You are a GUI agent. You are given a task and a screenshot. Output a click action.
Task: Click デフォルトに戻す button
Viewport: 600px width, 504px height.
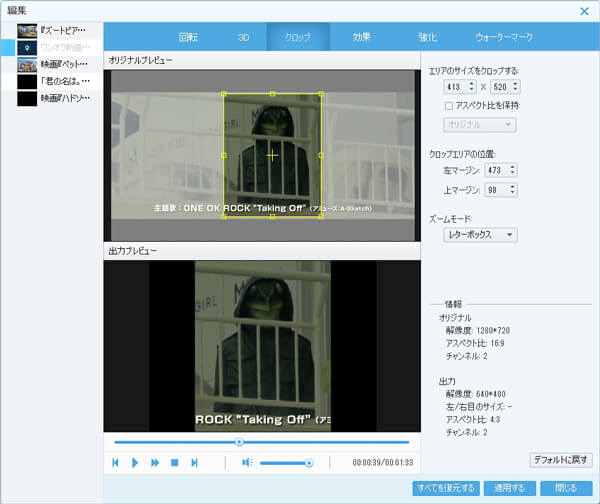561,460
